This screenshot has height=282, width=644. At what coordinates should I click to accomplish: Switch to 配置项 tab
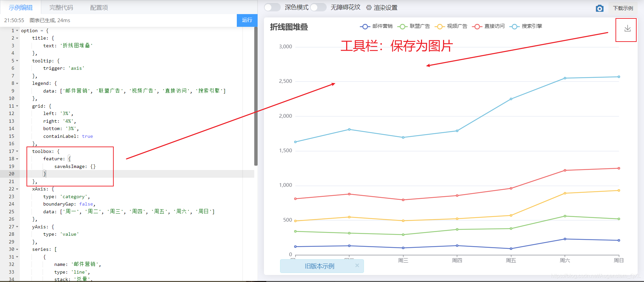tap(99, 7)
